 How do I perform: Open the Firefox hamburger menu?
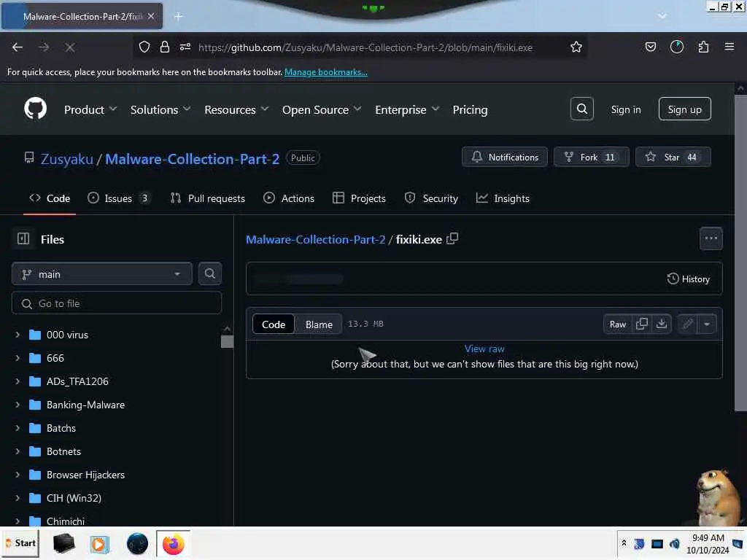point(729,47)
